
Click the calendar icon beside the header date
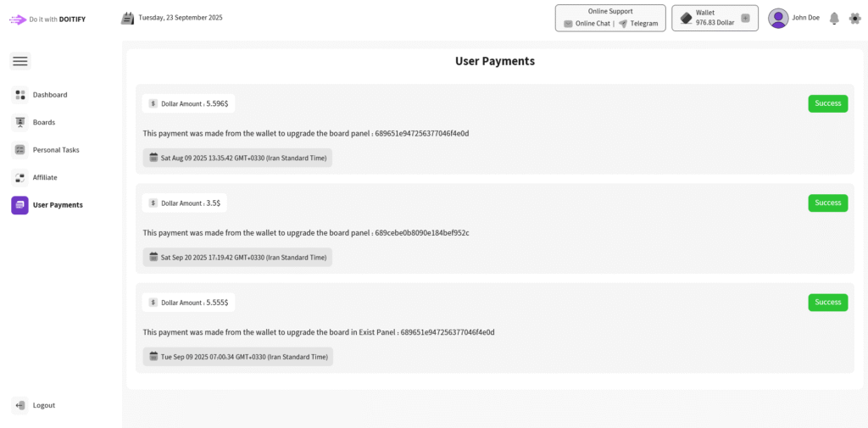[x=128, y=18]
